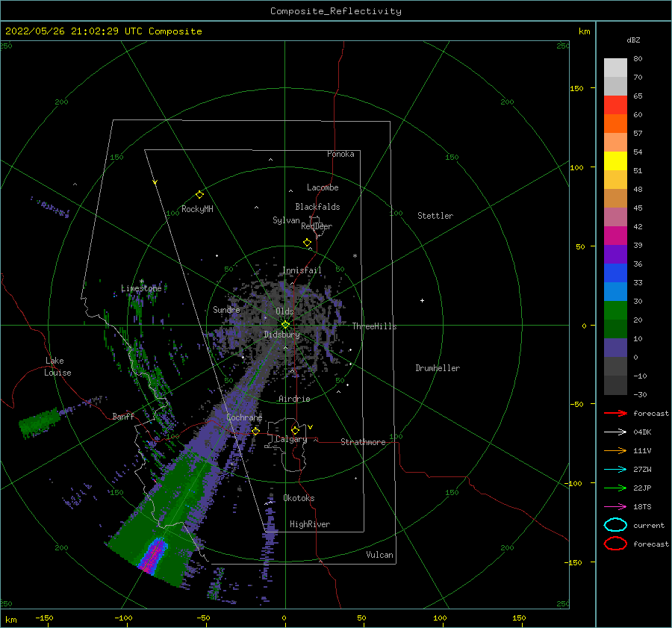The image size is (672, 628).
Task: Click the Sundre town label
Action: pos(226,309)
